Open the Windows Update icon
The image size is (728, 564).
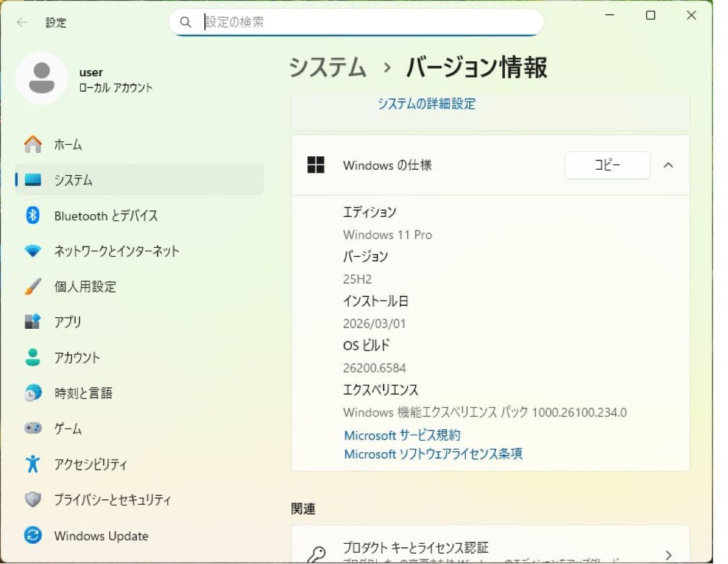32,535
